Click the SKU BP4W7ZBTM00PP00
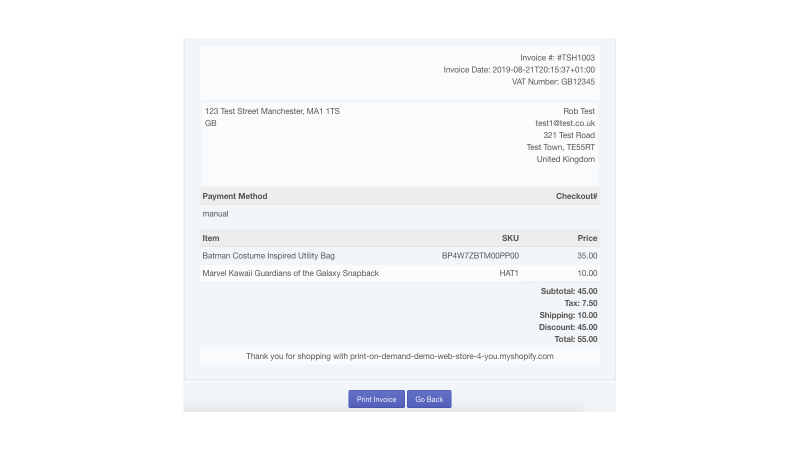The height and width of the screenshot is (450, 800). pos(480,256)
